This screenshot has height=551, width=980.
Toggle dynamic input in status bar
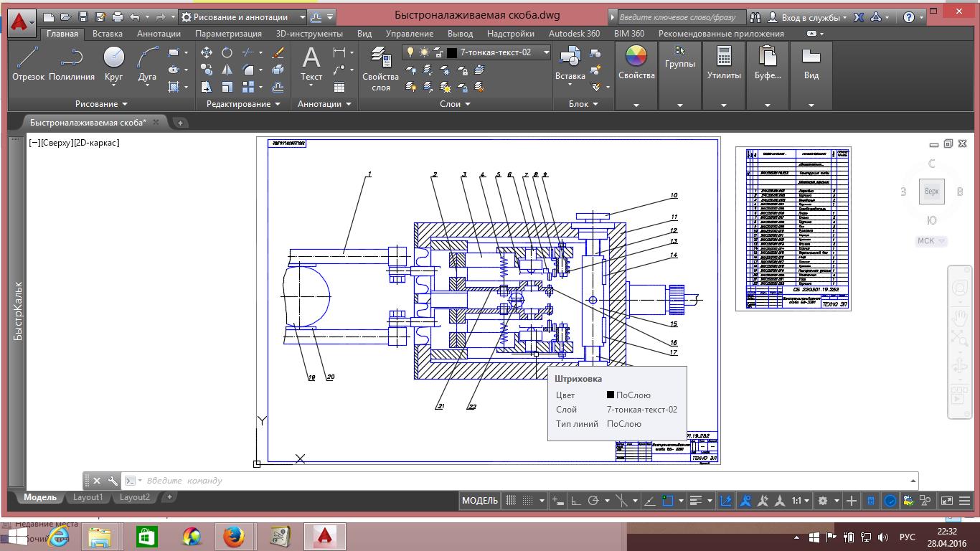point(559,501)
